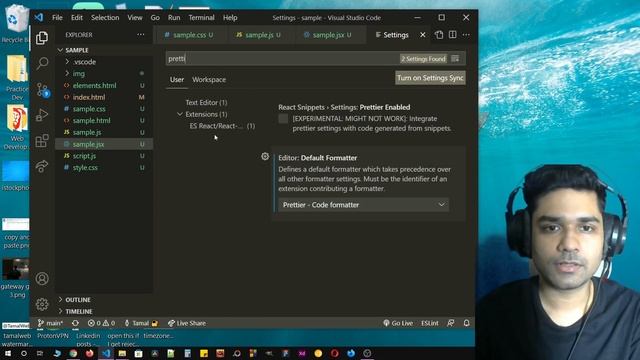The image size is (640, 360).
Task: Open notifications bell in status bar
Action: click(467, 323)
